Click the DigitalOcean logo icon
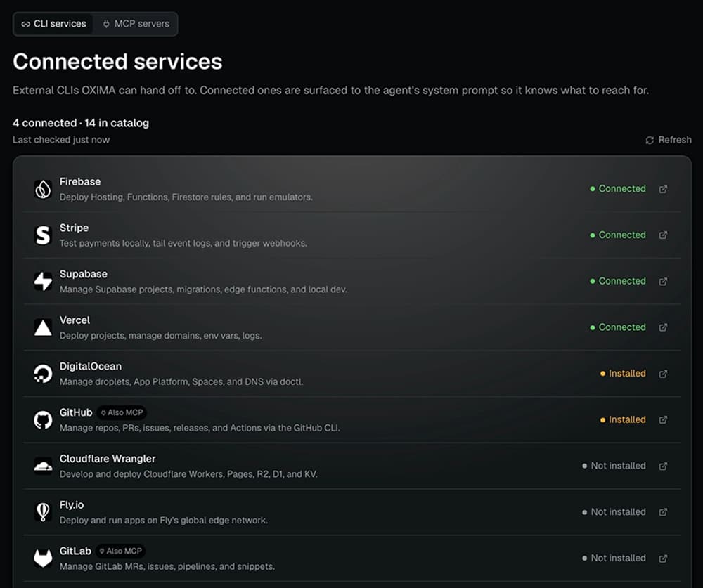This screenshot has height=588, width=703. [x=43, y=374]
